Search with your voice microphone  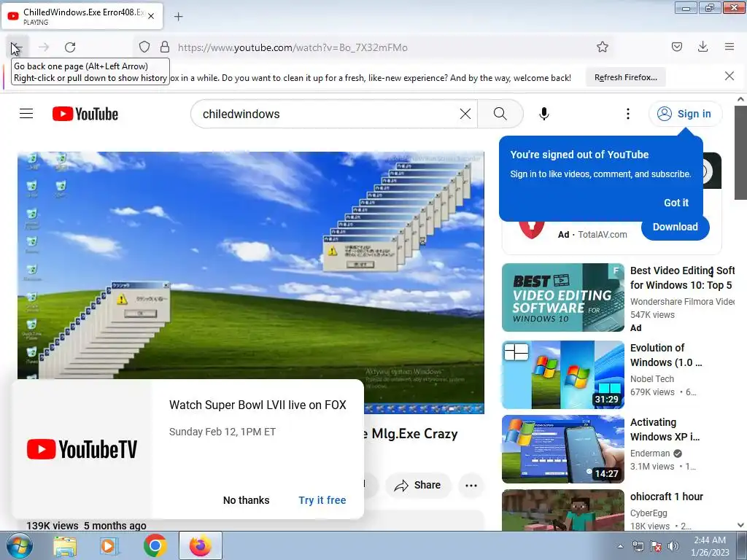544,114
